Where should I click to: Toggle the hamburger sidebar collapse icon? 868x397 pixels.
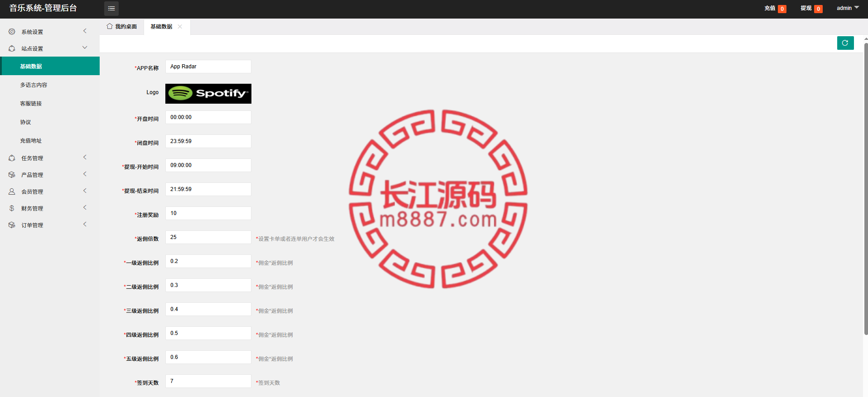pyautogui.click(x=111, y=8)
